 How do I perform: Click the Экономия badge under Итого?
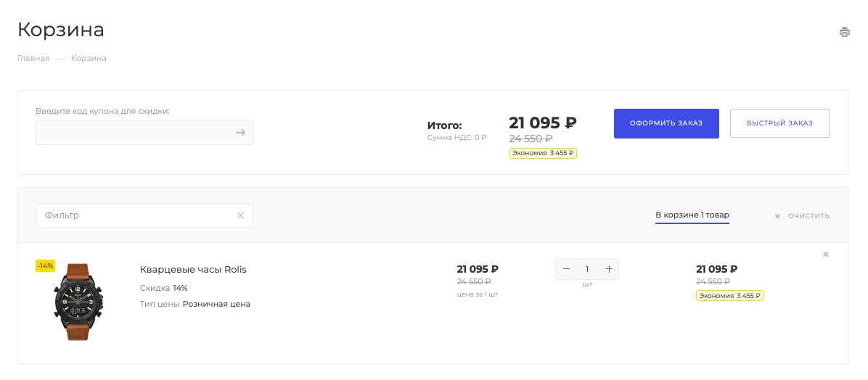[543, 153]
